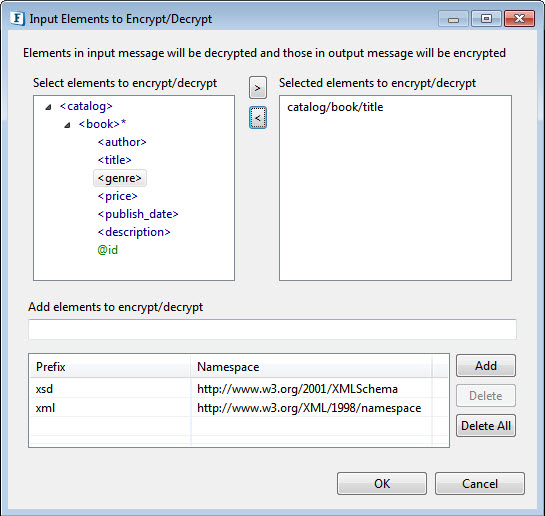Click the Cancel button
Viewport: 545px width, 516px height.
click(x=480, y=483)
